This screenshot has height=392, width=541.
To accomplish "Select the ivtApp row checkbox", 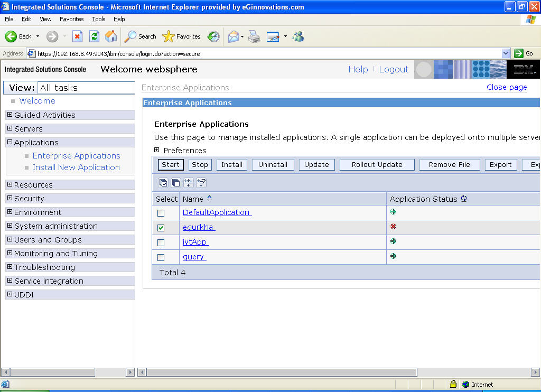I will tap(161, 243).
